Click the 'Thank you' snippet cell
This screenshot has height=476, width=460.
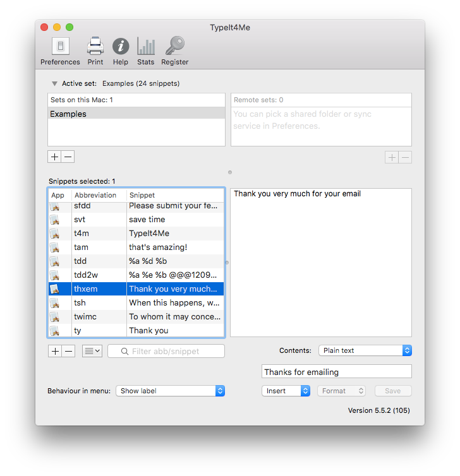pos(175,330)
